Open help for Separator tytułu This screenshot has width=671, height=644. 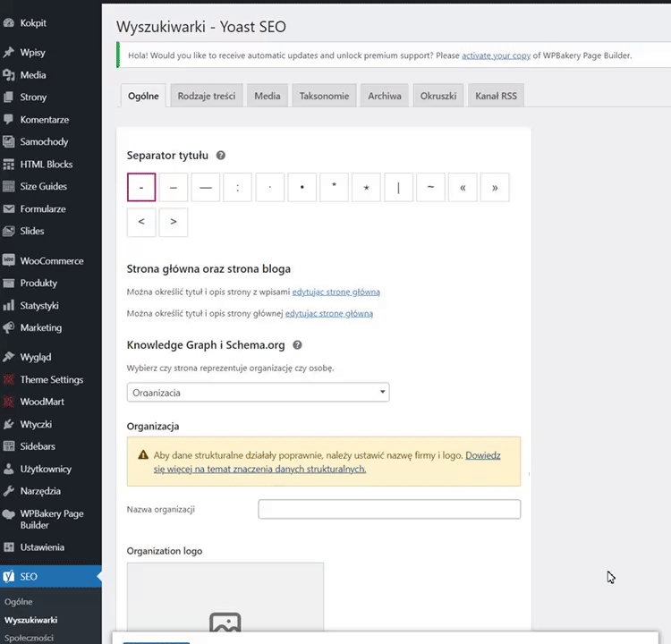pyautogui.click(x=220, y=156)
